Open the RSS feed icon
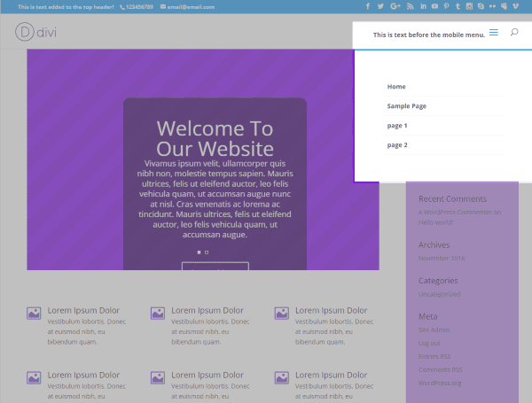 (411, 7)
